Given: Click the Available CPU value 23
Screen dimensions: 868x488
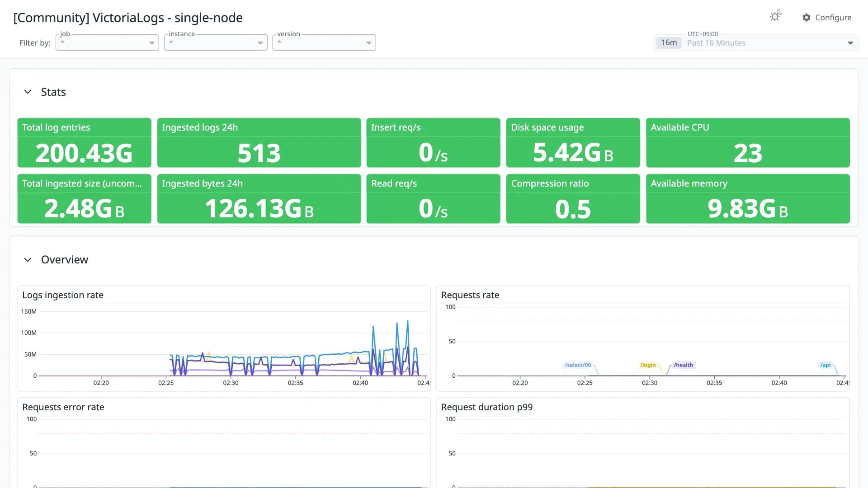Looking at the screenshot, I should click(748, 153).
